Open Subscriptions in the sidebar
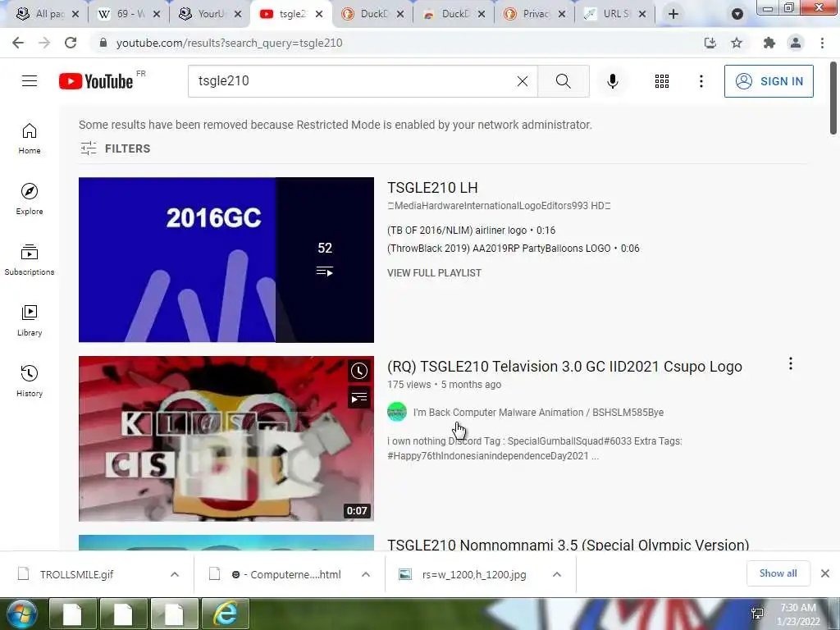840x630 pixels. [x=30, y=259]
